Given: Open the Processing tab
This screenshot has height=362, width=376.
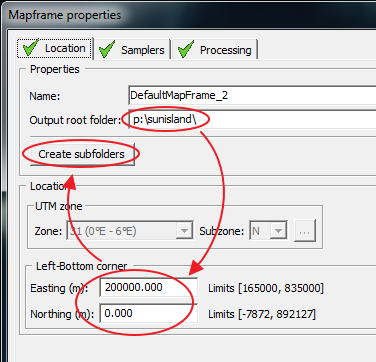Looking at the screenshot, I should 215,50.
